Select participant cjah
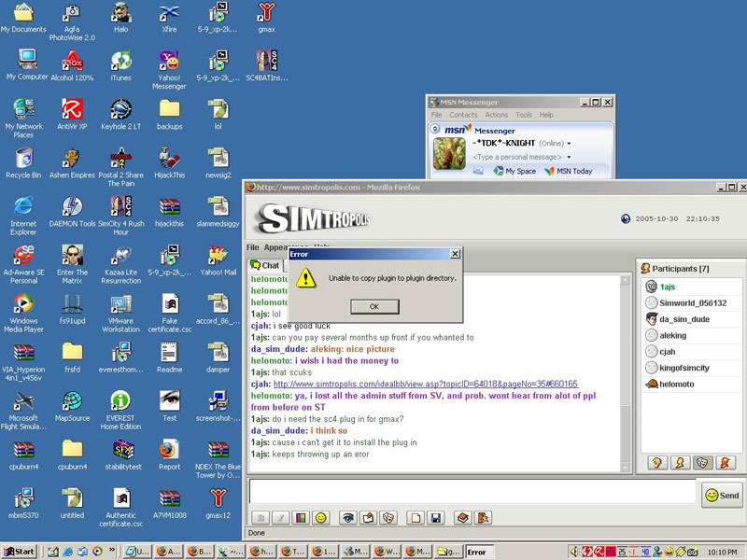 coord(692,352)
